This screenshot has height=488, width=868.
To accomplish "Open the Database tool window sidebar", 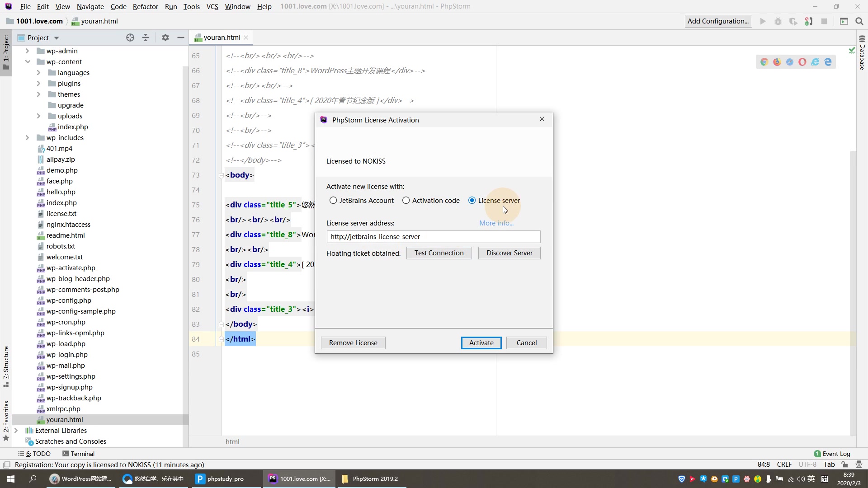I will (862, 52).
